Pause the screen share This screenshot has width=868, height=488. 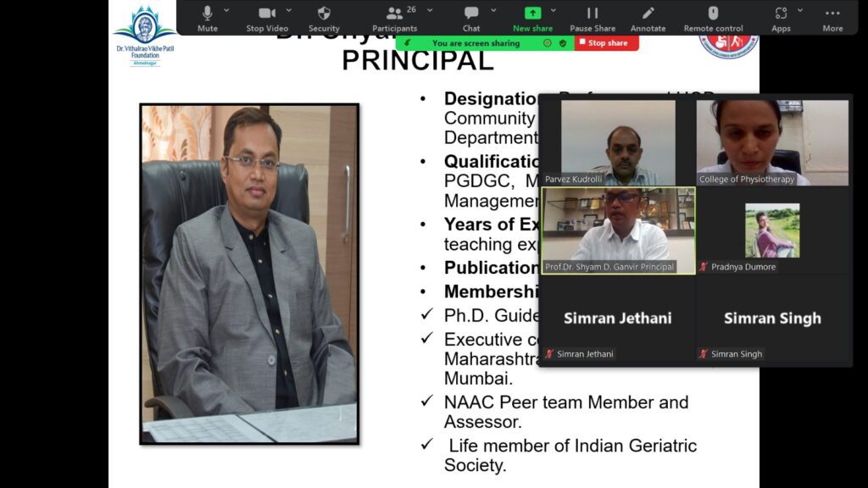click(x=593, y=18)
